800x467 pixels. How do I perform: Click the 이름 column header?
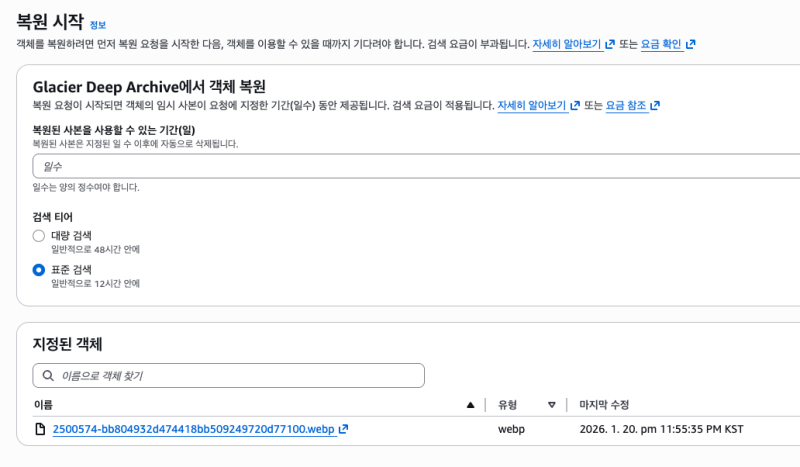point(43,405)
